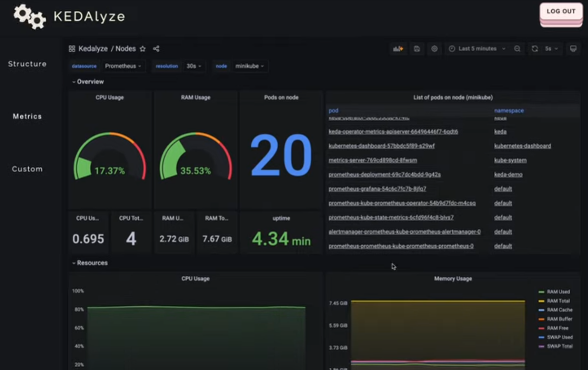This screenshot has height=370, width=588.
Task: Open the 5s refresh interval dropdown
Action: pyautogui.click(x=551, y=49)
